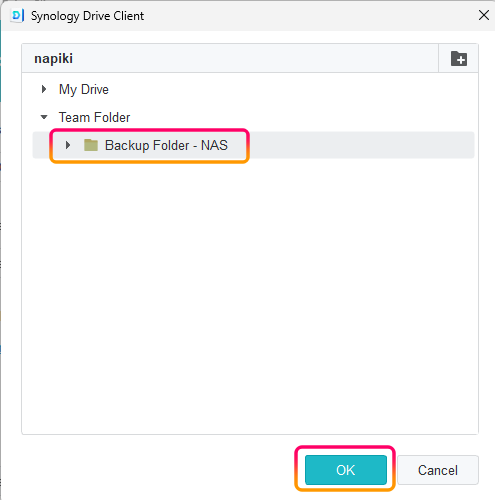Select the Backup Folder - NAS folder icon
This screenshot has width=495, height=500.
(x=91, y=145)
